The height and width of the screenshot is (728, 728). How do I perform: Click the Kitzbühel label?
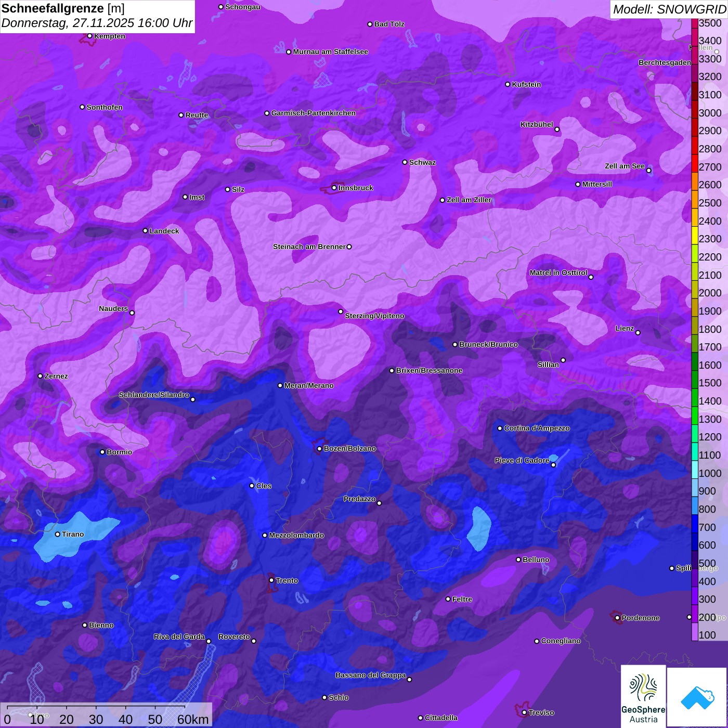click(537, 124)
